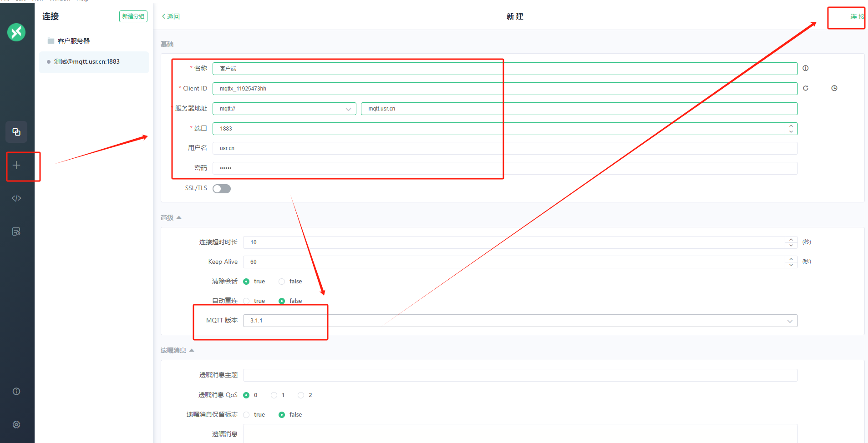Click the plus icon to add connection

pyautogui.click(x=16, y=166)
